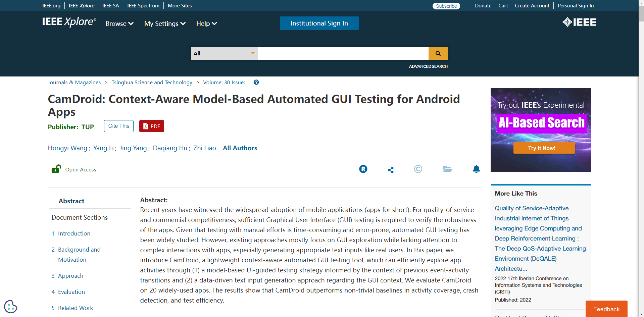This screenshot has height=317, width=644.
Task: Open the Advanced Search link
Action: pos(428,66)
